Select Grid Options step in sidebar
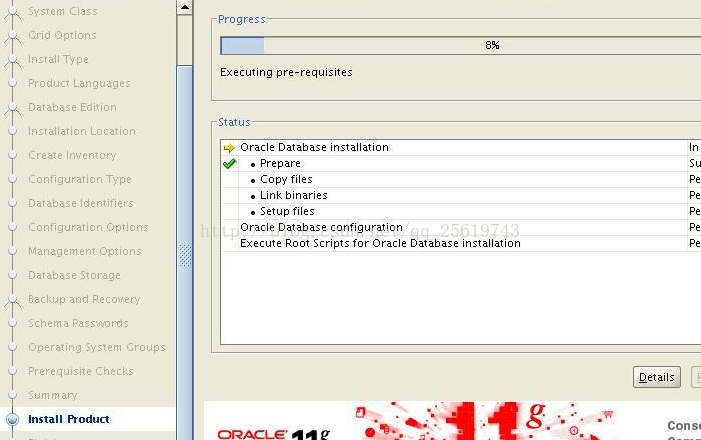This screenshot has height=440, width=701. click(x=62, y=35)
